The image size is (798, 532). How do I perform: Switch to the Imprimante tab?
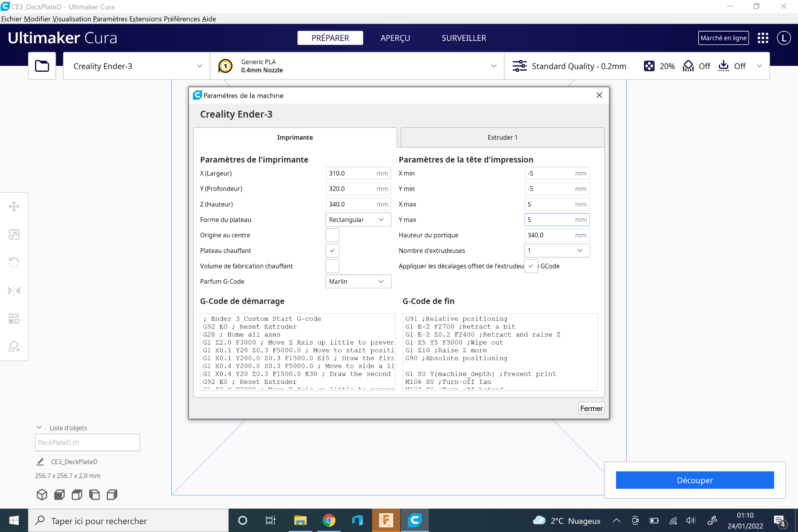[295, 137]
